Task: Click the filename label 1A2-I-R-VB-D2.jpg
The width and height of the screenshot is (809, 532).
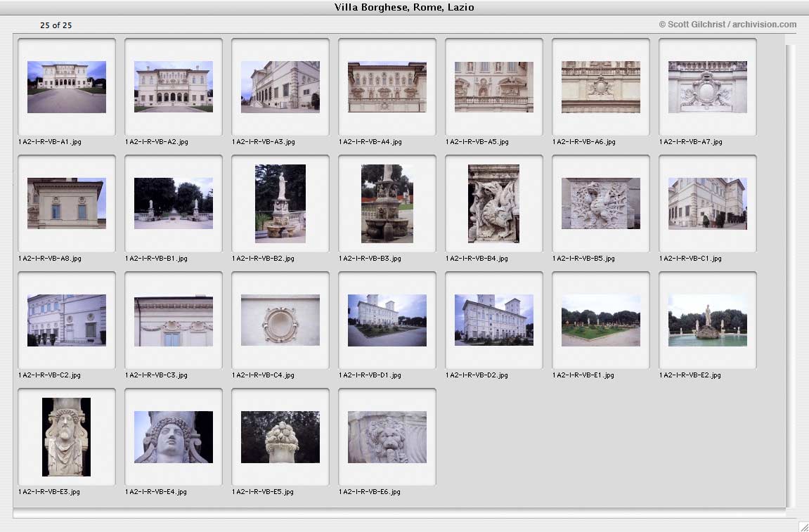Action: click(x=477, y=375)
